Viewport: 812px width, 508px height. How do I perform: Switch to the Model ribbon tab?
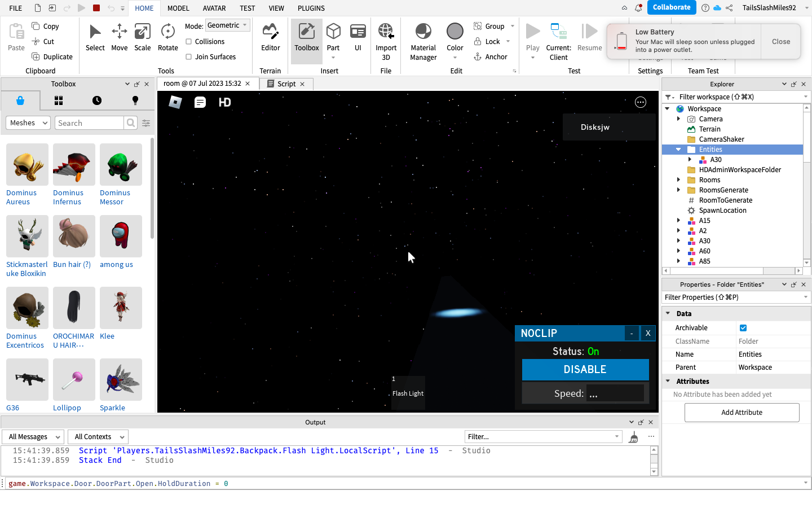coord(178,8)
